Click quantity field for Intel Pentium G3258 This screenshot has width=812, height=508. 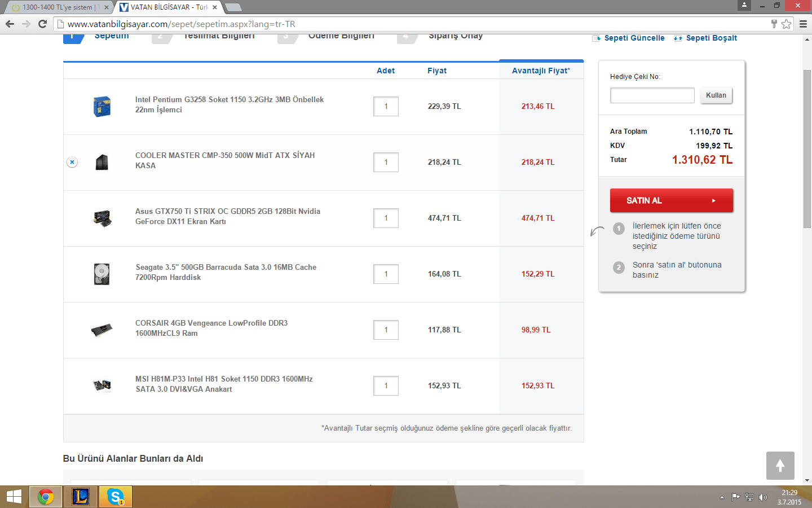click(x=386, y=106)
